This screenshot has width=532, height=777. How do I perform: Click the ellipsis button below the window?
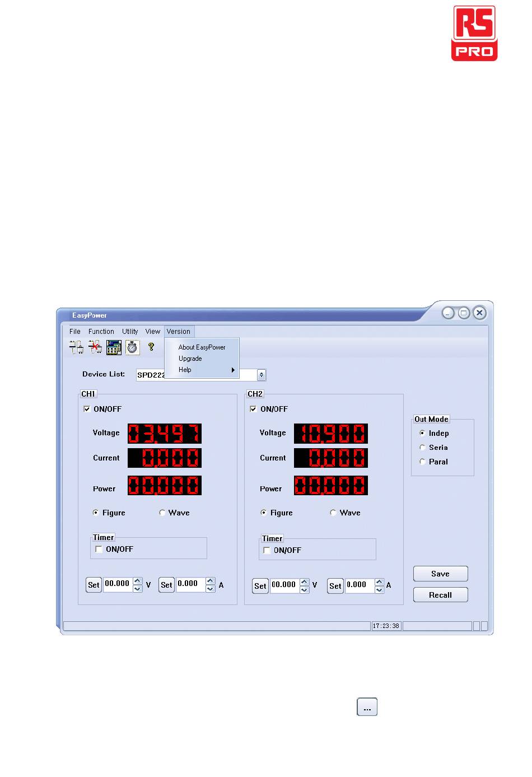coord(367,707)
